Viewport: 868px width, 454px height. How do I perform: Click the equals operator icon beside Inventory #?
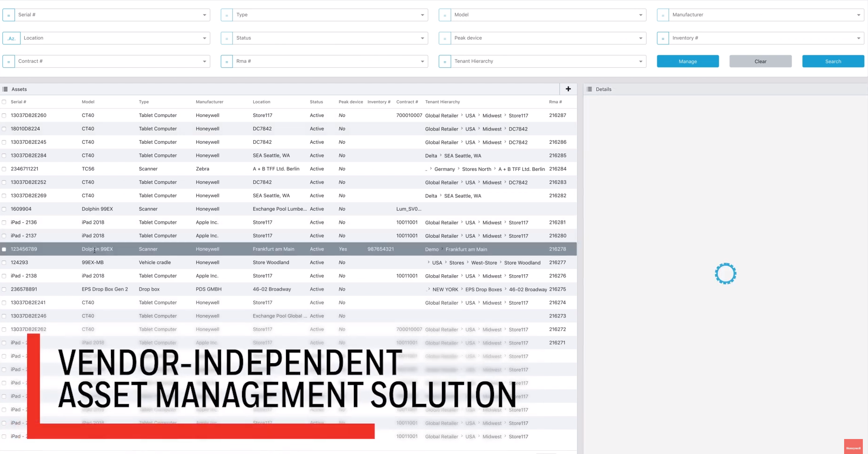coord(663,38)
